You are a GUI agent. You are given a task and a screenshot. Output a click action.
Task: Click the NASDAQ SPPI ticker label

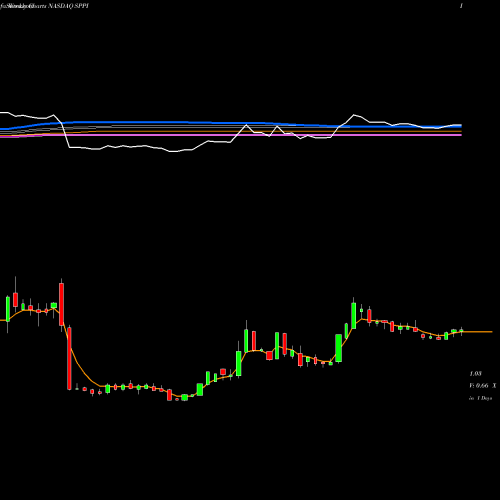[x=68, y=6]
